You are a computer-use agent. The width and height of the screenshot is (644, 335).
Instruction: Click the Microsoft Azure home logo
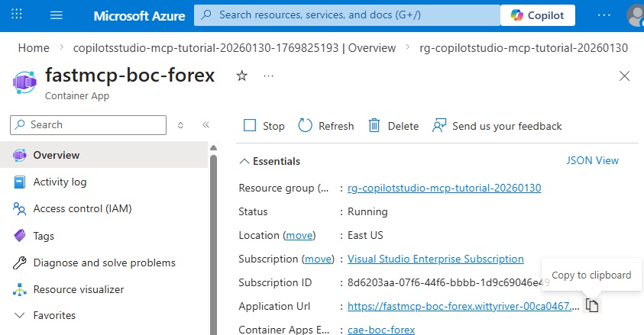pos(139,15)
